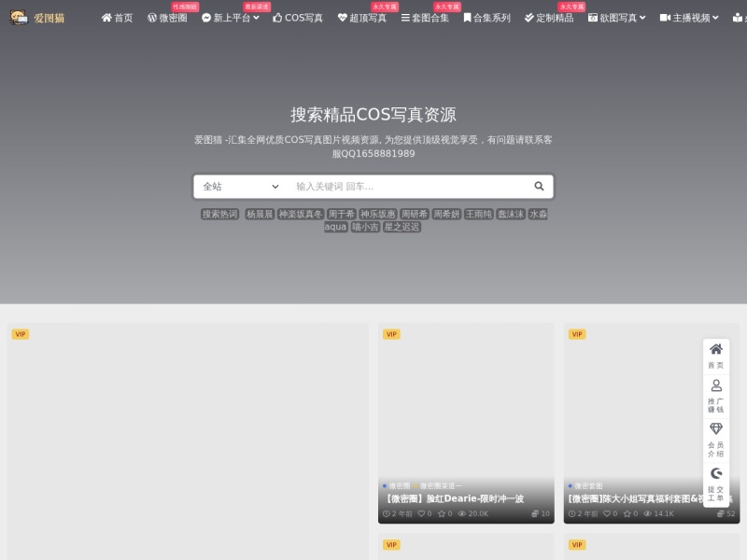Expand the 主播视频 dropdown menu

[689, 18]
